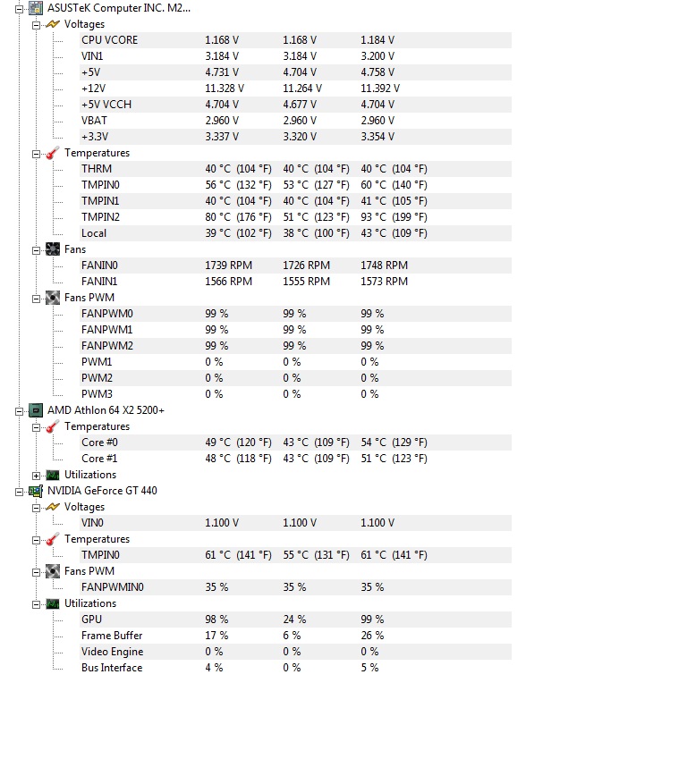Select the TMPIN2 temperature row
Screen dimensions: 687x784
100,217
